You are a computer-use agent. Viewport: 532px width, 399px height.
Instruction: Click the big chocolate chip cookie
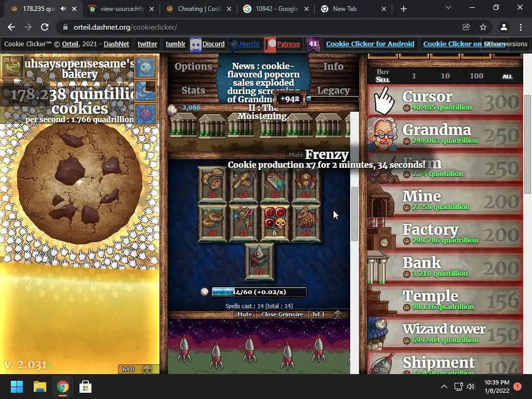[x=79, y=184]
